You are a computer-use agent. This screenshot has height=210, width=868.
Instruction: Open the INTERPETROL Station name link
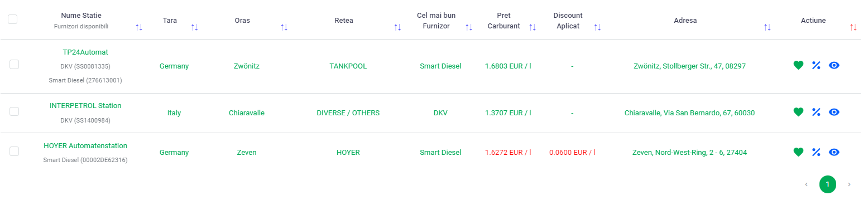point(85,105)
